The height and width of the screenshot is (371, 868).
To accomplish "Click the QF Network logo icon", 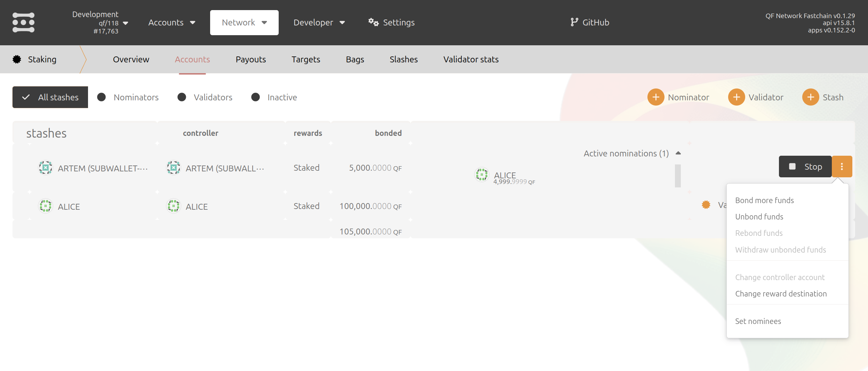I will pyautogui.click(x=23, y=23).
